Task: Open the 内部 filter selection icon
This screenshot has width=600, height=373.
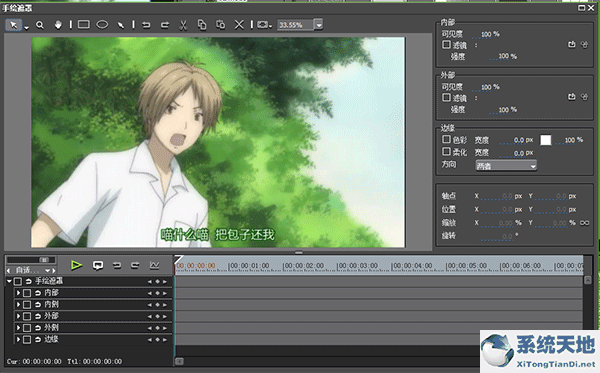Action: (x=571, y=45)
